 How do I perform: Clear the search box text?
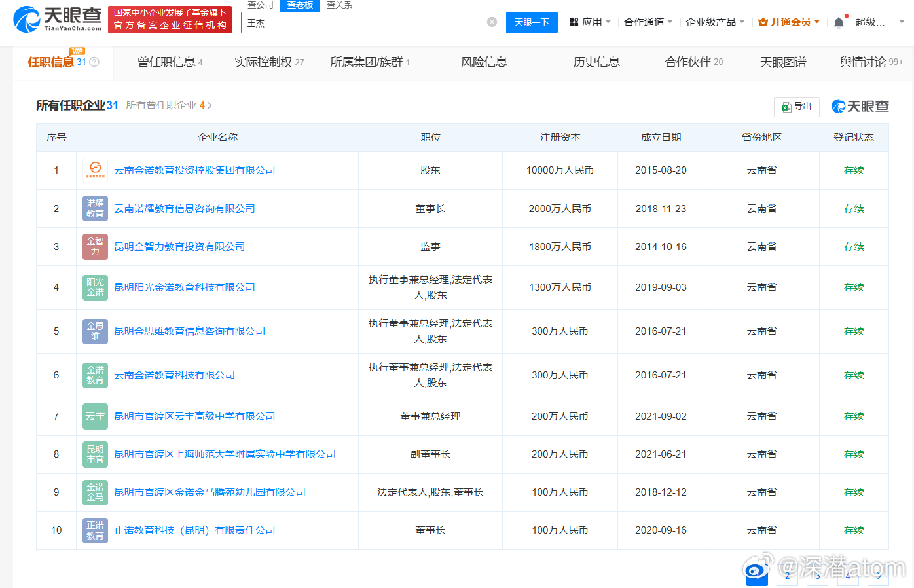pos(492,22)
